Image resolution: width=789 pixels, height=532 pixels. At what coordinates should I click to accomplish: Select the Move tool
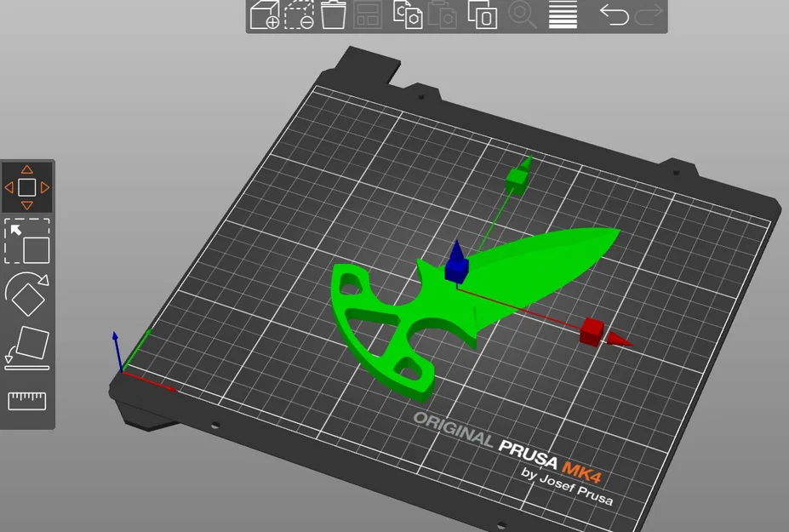click(27, 187)
